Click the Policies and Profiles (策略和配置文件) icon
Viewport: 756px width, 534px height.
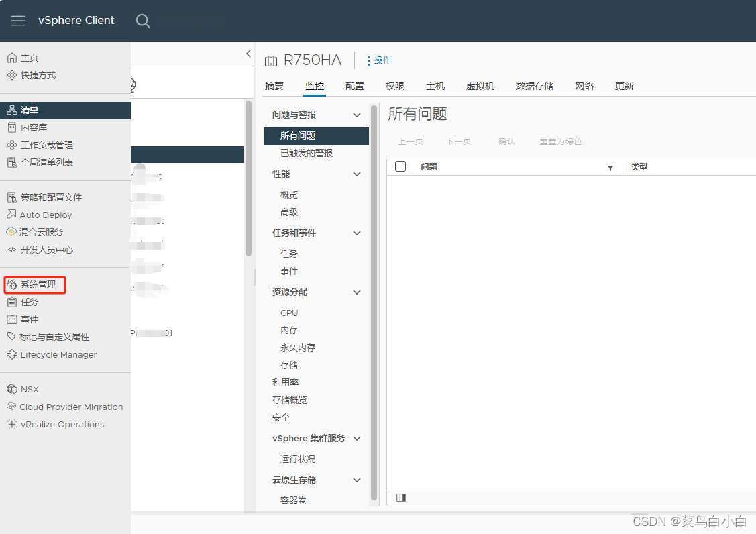coord(12,197)
